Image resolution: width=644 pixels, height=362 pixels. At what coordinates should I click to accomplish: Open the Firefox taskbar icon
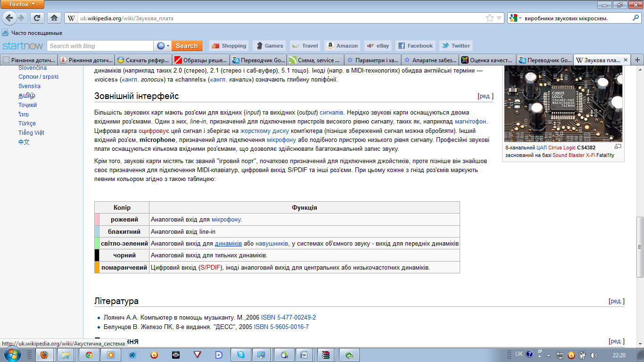coord(44,354)
